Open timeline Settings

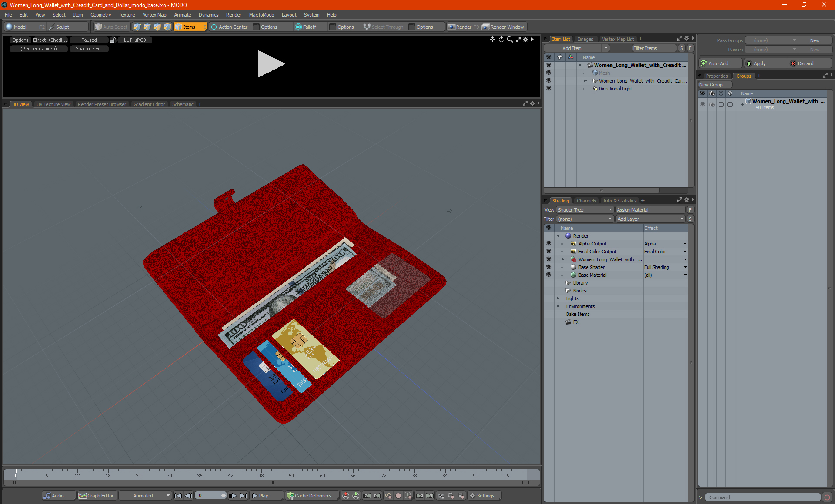click(484, 496)
